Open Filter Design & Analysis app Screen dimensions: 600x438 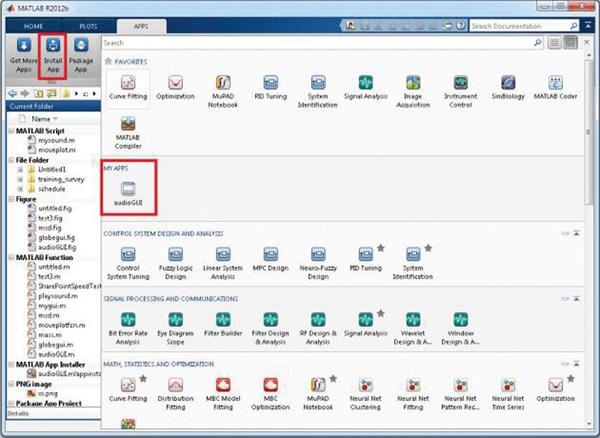(x=271, y=329)
